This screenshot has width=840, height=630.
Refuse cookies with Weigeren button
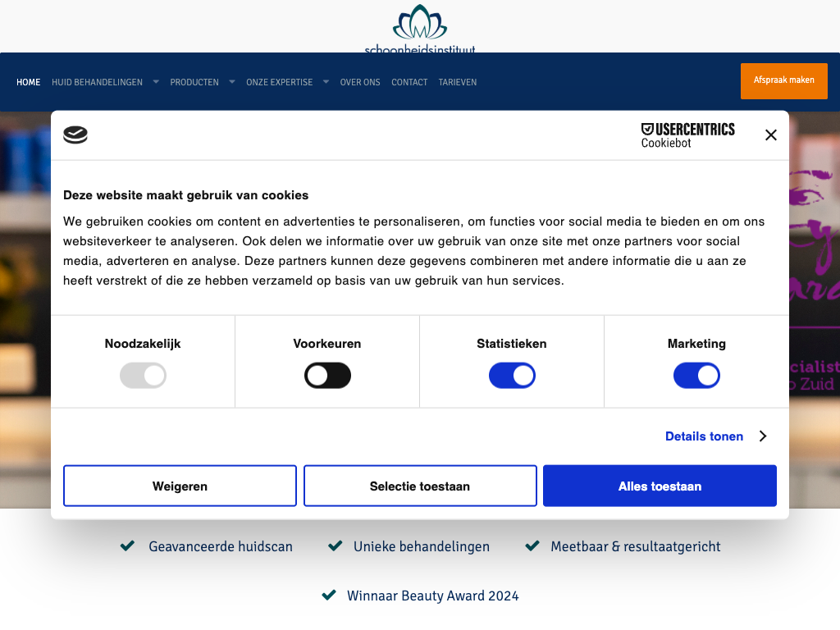click(180, 486)
